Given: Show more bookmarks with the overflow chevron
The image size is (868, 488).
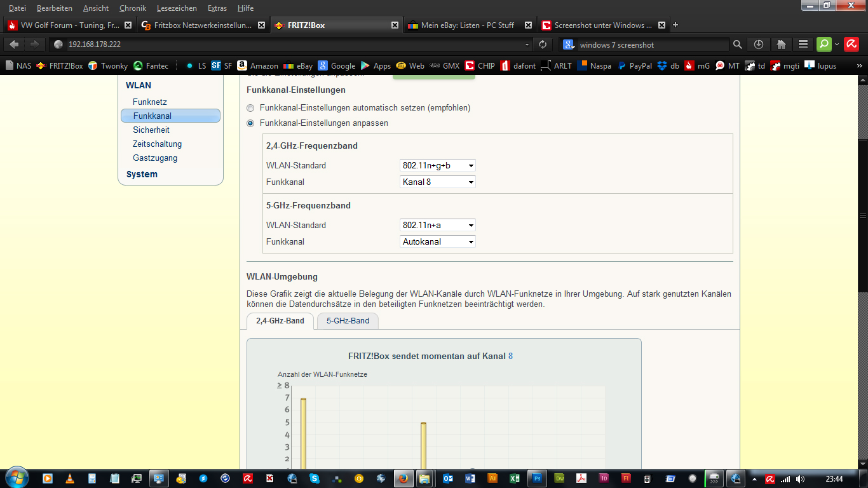Looking at the screenshot, I should tap(860, 65).
